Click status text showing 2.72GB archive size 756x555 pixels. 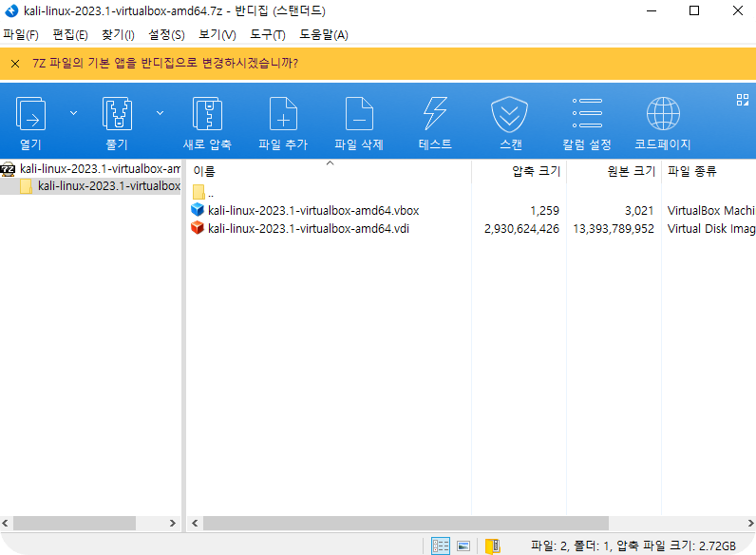tap(633, 545)
